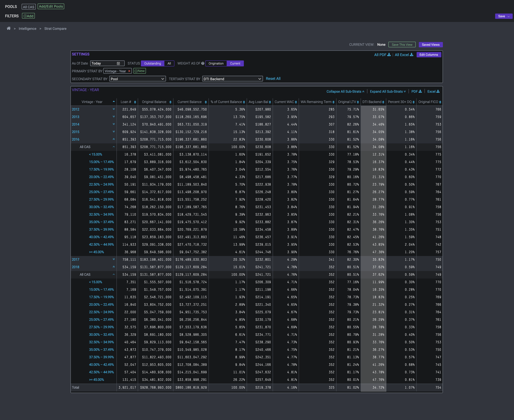
Task: Open the As Of Date calendar icon
Action: point(118,64)
